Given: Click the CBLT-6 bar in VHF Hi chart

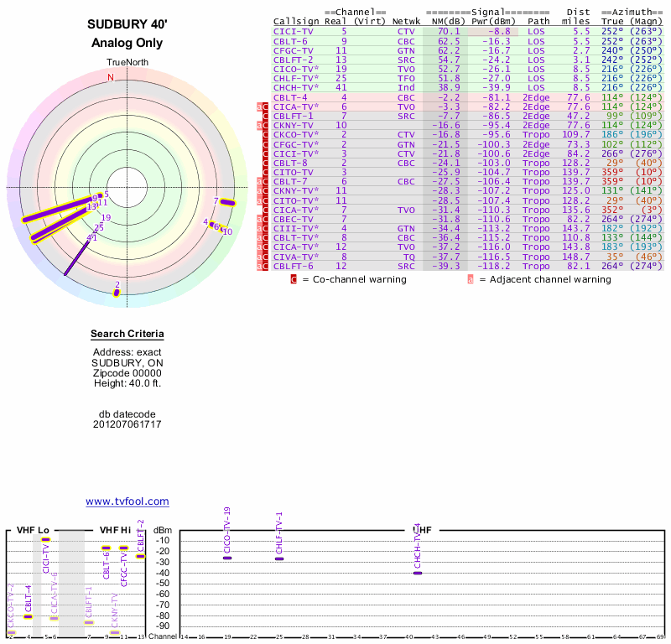Looking at the screenshot, I should (107, 548).
